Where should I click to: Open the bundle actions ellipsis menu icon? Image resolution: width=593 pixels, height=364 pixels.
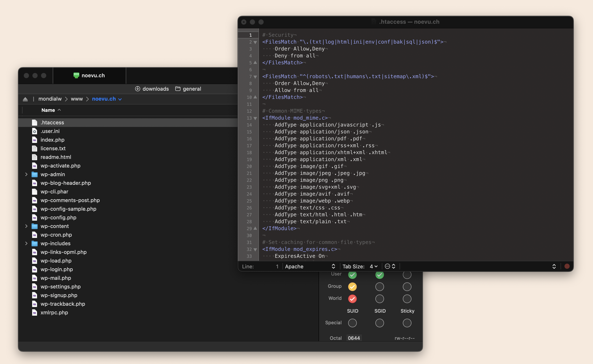(x=387, y=266)
